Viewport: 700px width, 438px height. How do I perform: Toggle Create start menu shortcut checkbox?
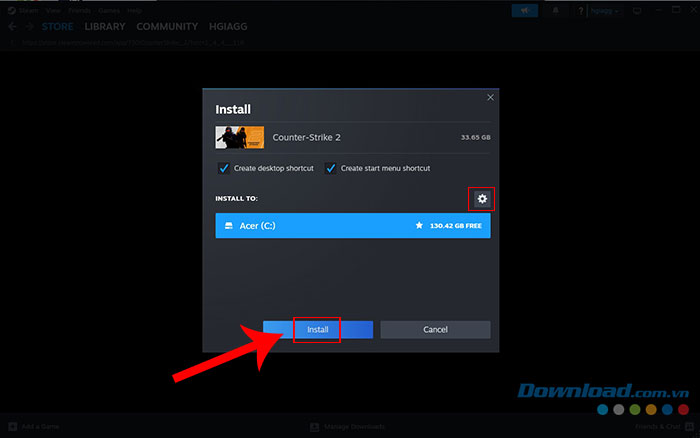pyautogui.click(x=330, y=168)
